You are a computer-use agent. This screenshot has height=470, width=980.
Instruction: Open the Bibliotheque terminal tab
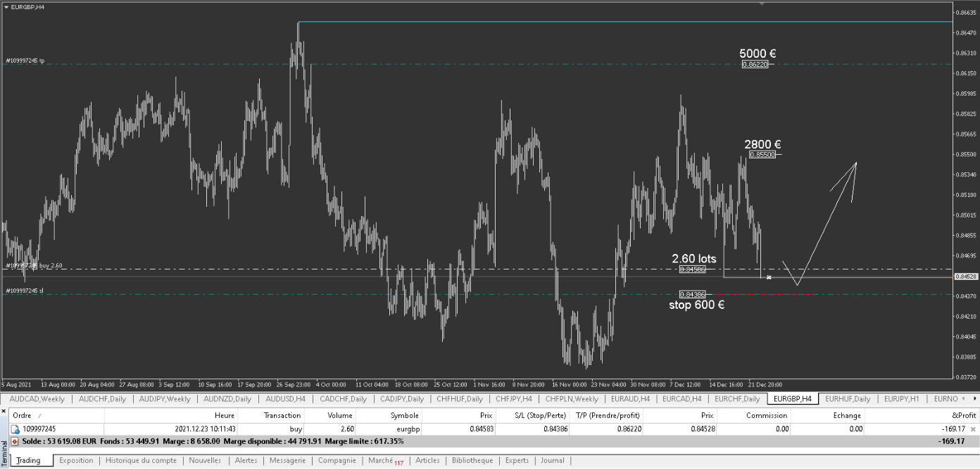click(472, 461)
